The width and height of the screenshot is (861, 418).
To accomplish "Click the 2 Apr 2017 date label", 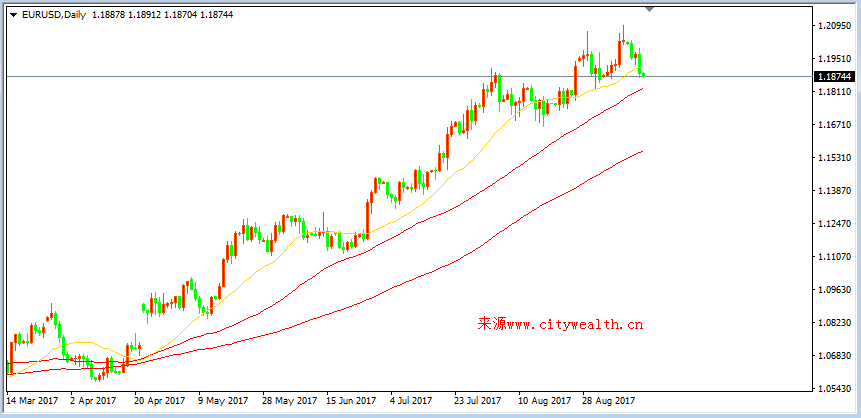I will 94,401.
